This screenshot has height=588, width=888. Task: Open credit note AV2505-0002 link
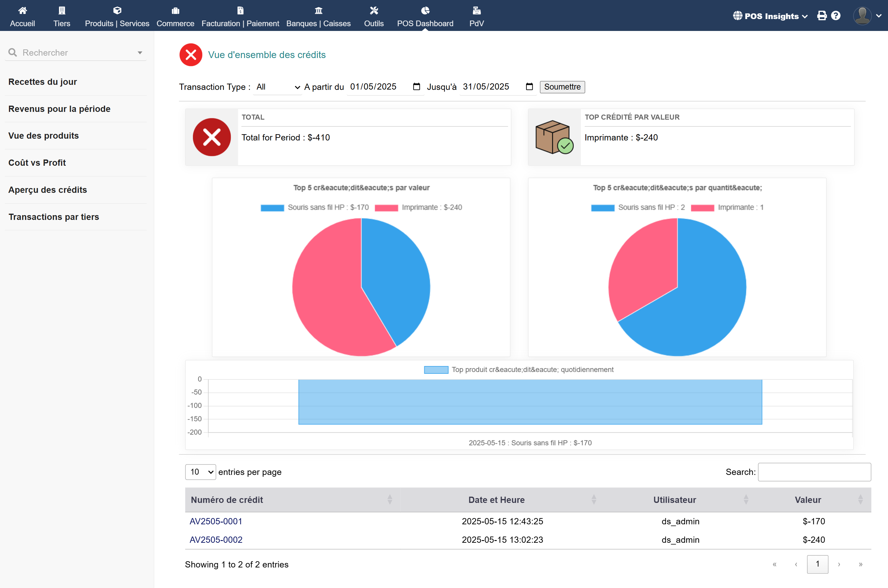tap(216, 539)
